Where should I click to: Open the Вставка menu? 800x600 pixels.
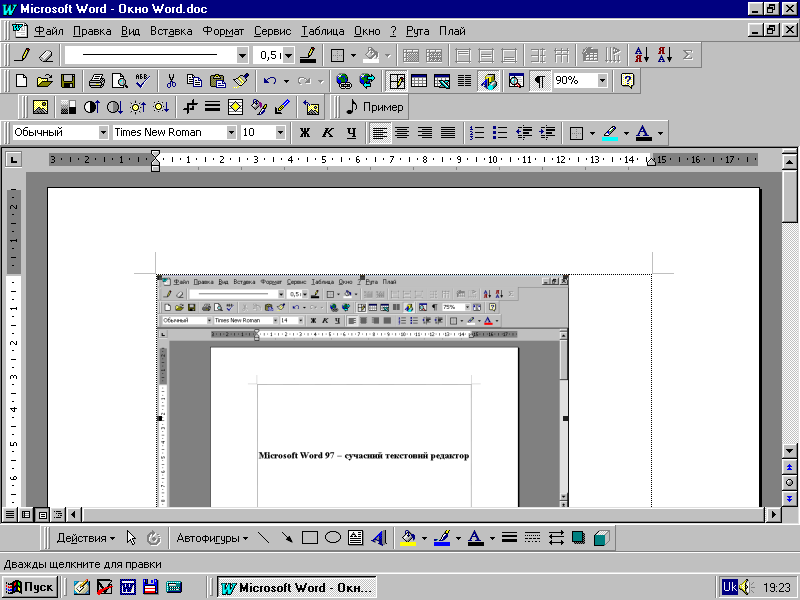(x=171, y=31)
